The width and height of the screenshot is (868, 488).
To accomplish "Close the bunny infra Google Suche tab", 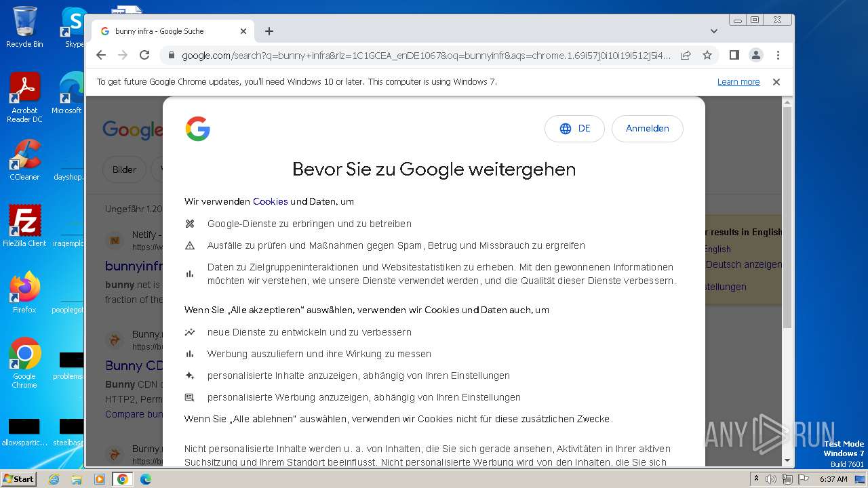I will (243, 31).
